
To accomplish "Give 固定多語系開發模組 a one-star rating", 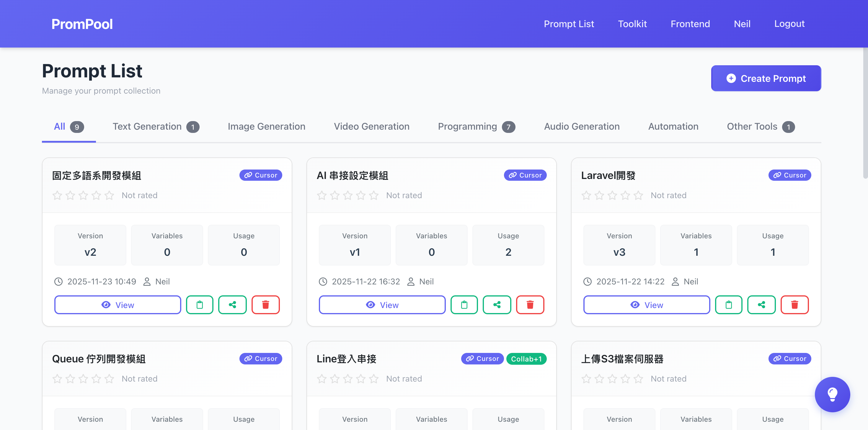I will point(57,195).
